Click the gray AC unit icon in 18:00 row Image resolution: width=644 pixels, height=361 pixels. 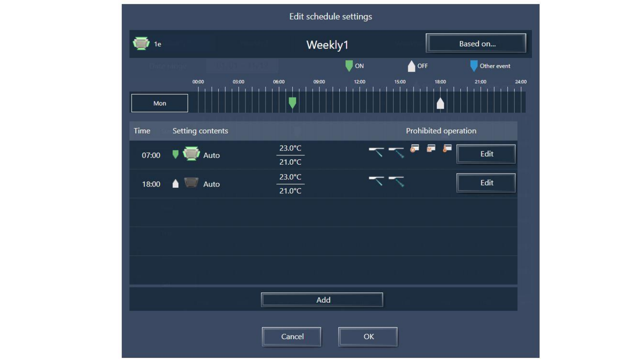192,183
